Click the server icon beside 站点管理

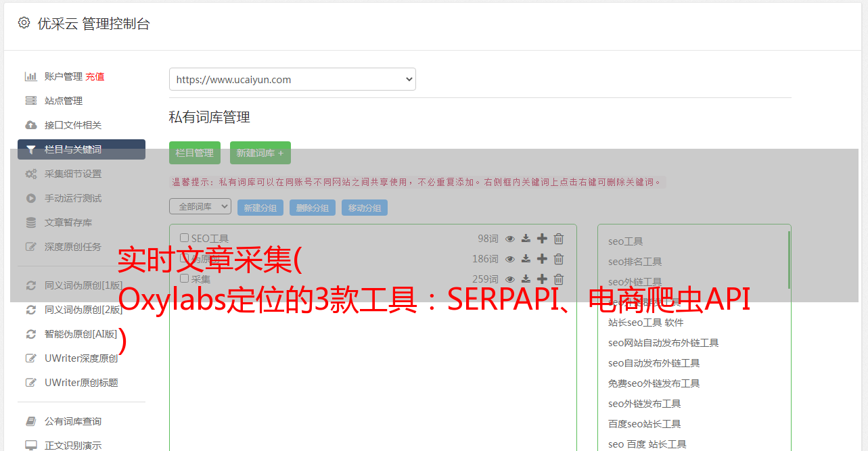(31, 101)
